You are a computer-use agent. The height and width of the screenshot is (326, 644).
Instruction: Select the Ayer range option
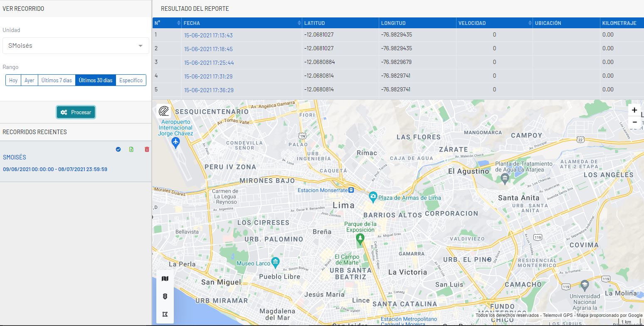[x=30, y=80]
